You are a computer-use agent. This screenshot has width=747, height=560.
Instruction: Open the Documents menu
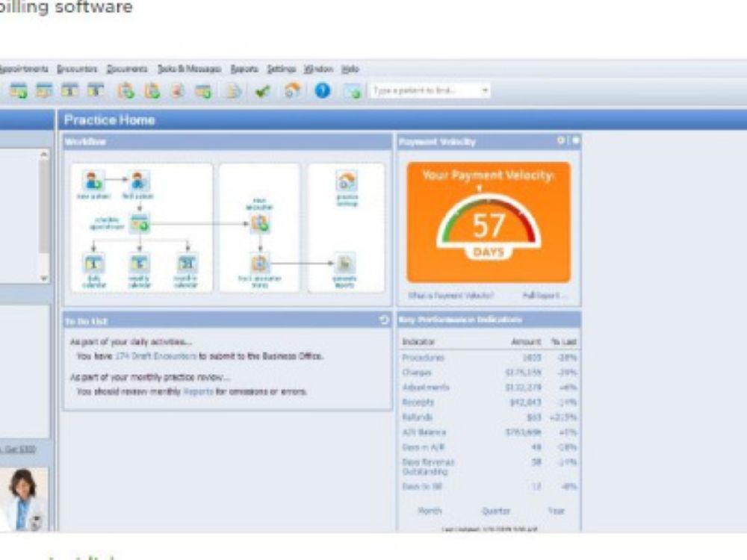[127, 69]
